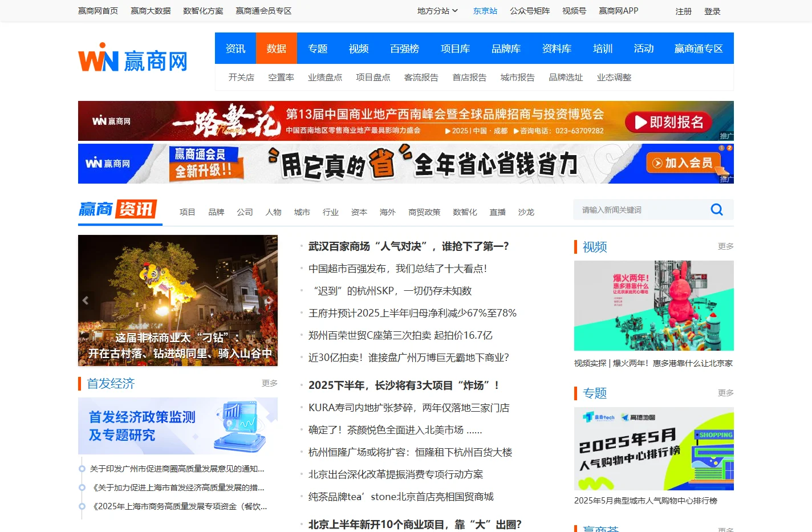Open 赢商网APP link

619,11
